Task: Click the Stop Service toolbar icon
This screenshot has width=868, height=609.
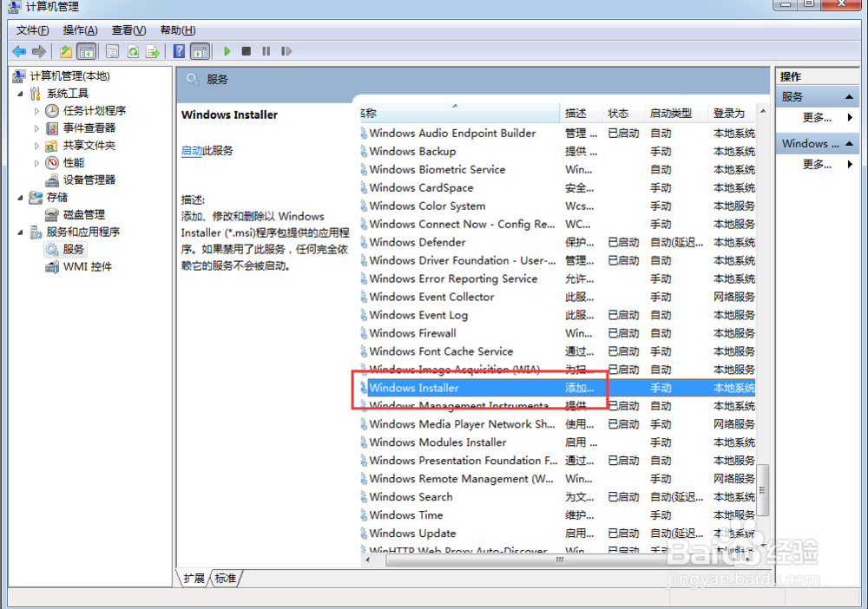Action: (x=246, y=51)
